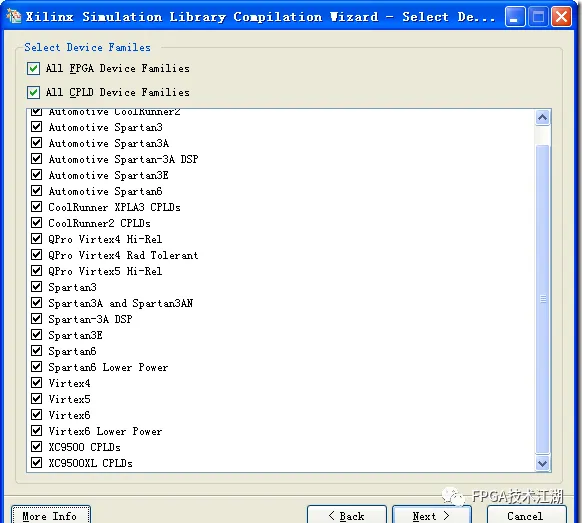The width and height of the screenshot is (582, 523).
Task: Toggle the Spartan3E checkbox
Action: pyautogui.click(x=36, y=335)
